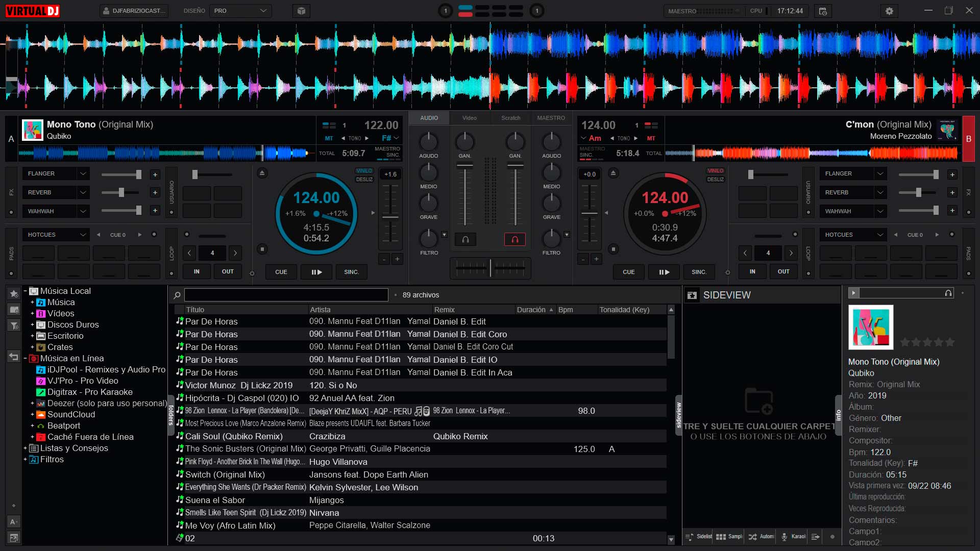Open the FLANGER effect selector on deck A
This screenshot has height=551, width=980.
click(x=56, y=173)
